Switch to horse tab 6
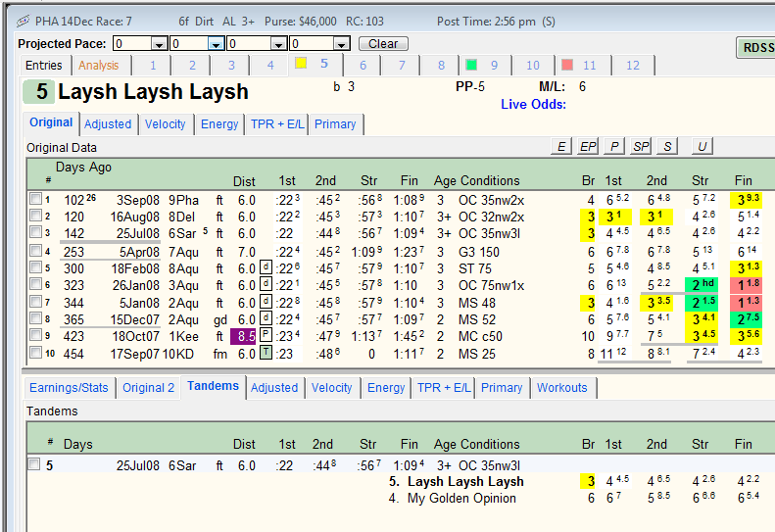This screenshot has height=532, width=775. (363, 66)
